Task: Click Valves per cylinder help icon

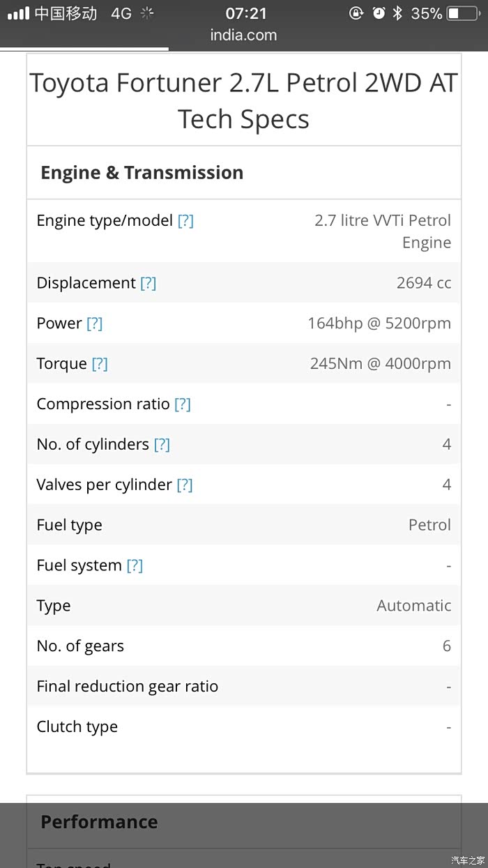Action: point(184,485)
